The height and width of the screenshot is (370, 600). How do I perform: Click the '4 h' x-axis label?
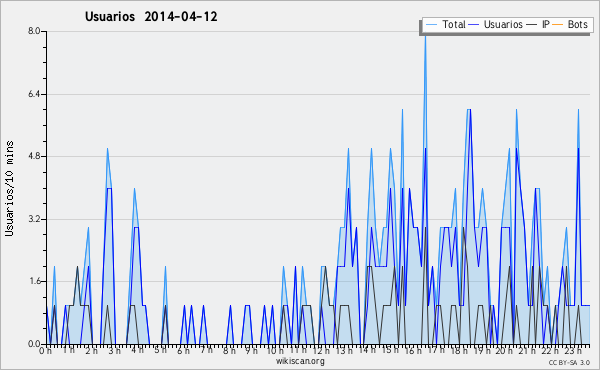[x=137, y=350]
